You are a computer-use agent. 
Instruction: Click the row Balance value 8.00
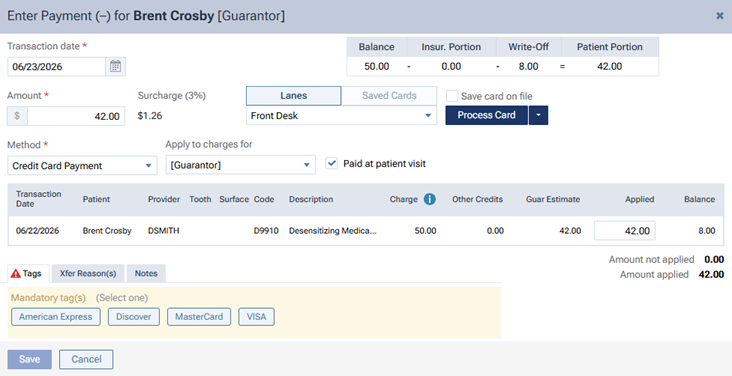(707, 231)
